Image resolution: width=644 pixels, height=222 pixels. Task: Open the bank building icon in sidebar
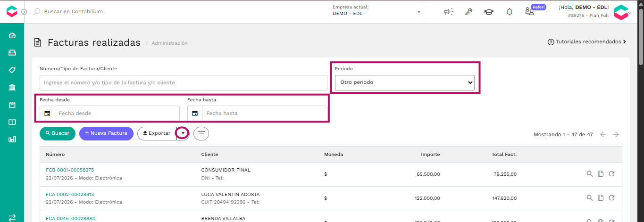pos(12,87)
